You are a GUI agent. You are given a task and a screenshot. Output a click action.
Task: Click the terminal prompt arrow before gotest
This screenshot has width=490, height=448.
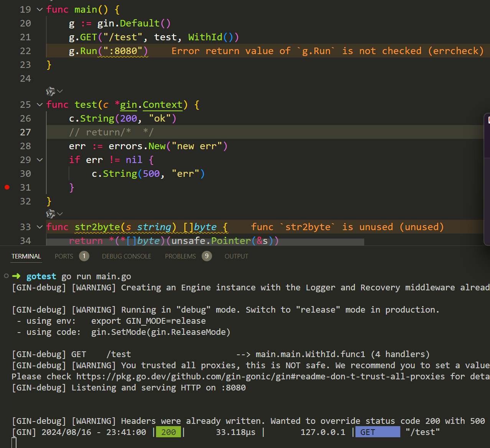tap(16, 276)
